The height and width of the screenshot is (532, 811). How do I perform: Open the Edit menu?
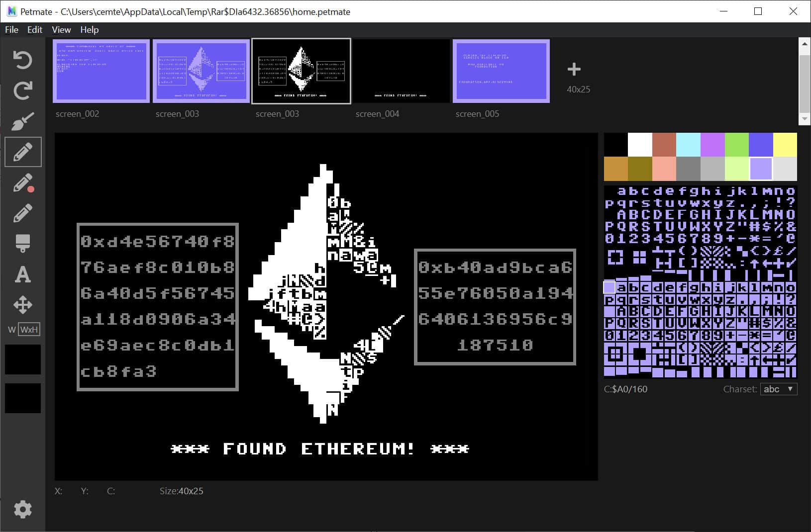pyautogui.click(x=35, y=30)
